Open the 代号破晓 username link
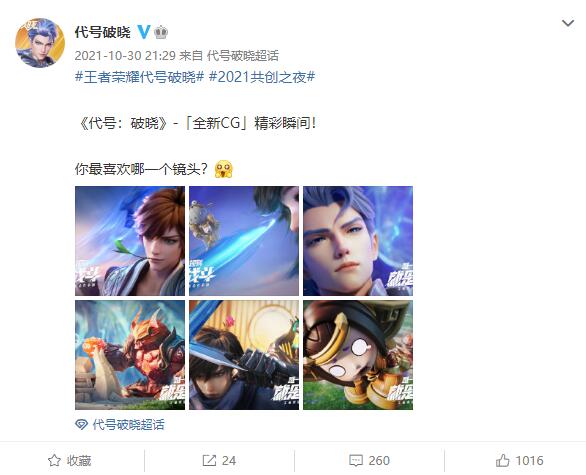The width and height of the screenshot is (586, 475). coord(102,32)
